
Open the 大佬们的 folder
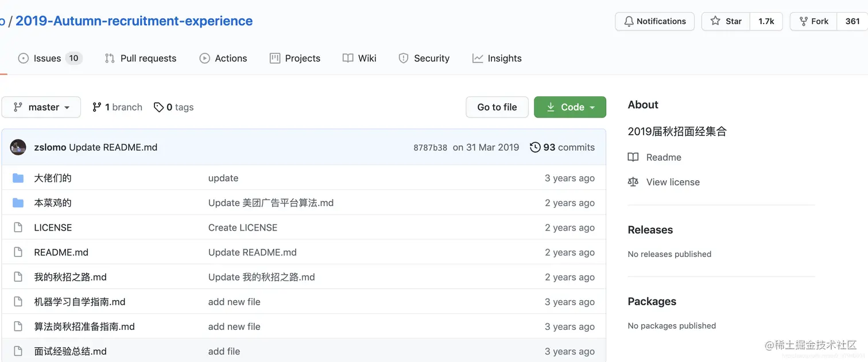53,178
